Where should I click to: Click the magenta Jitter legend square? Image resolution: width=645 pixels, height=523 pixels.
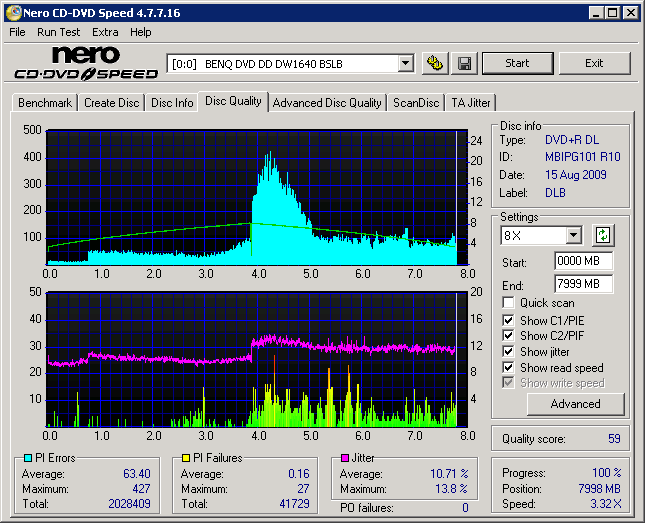pos(345,458)
